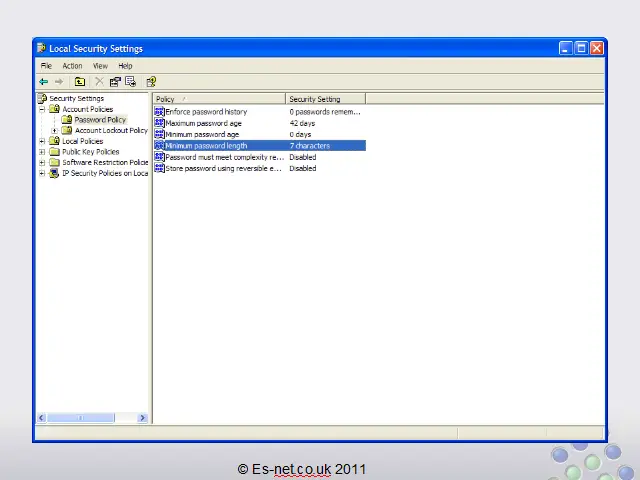Image resolution: width=640 pixels, height=480 pixels.
Task: Click the Help toolbar icon
Action: [x=151, y=82]
